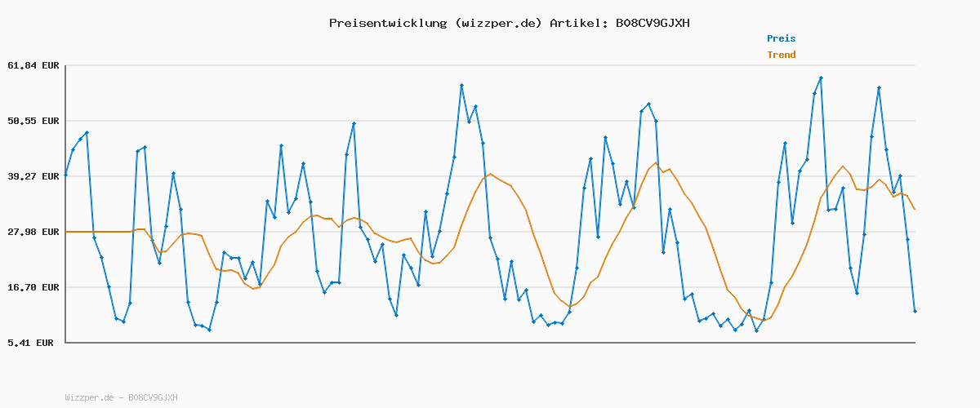Click the Wizzper.de footer watermark text
This screenshot has width=980, height=408.
[x=121, y=397]
